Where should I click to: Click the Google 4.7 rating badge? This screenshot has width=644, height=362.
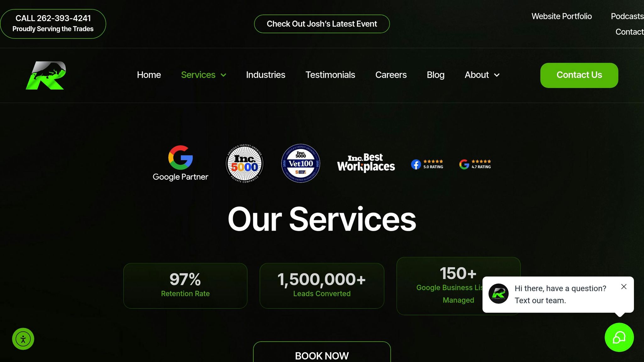(x=475, y=164)
